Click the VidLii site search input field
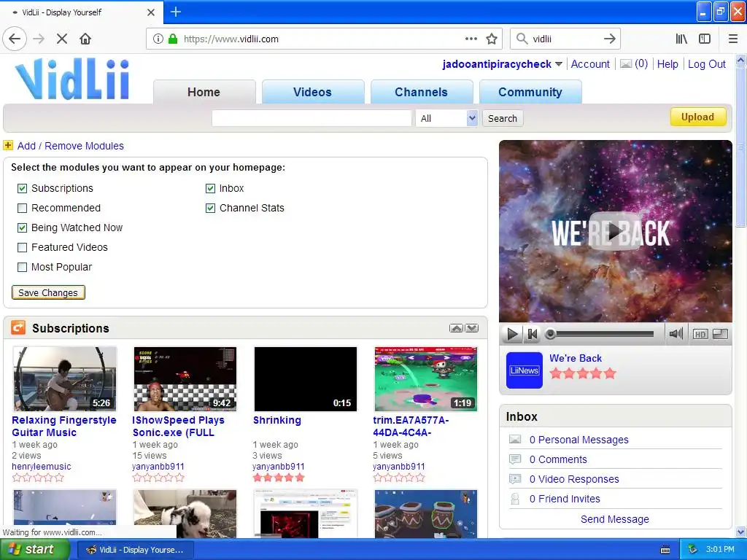 pos(311,118)
